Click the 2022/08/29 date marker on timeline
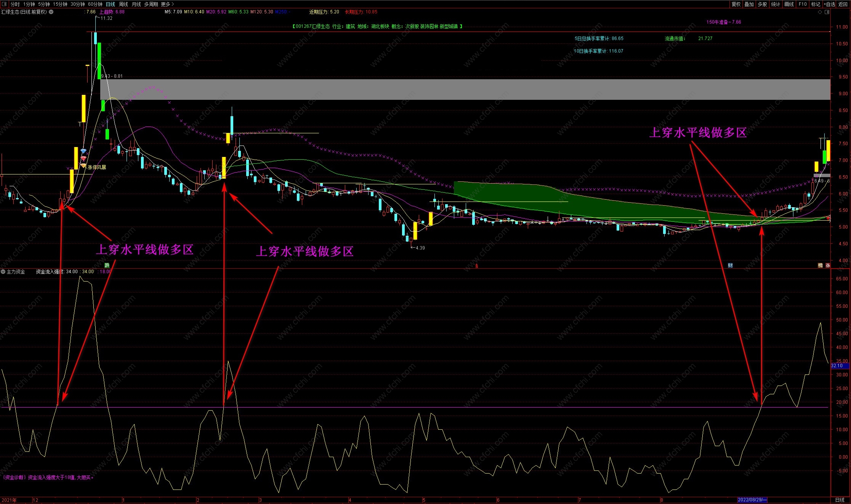 pyautogui.click(x=752, y=500)
